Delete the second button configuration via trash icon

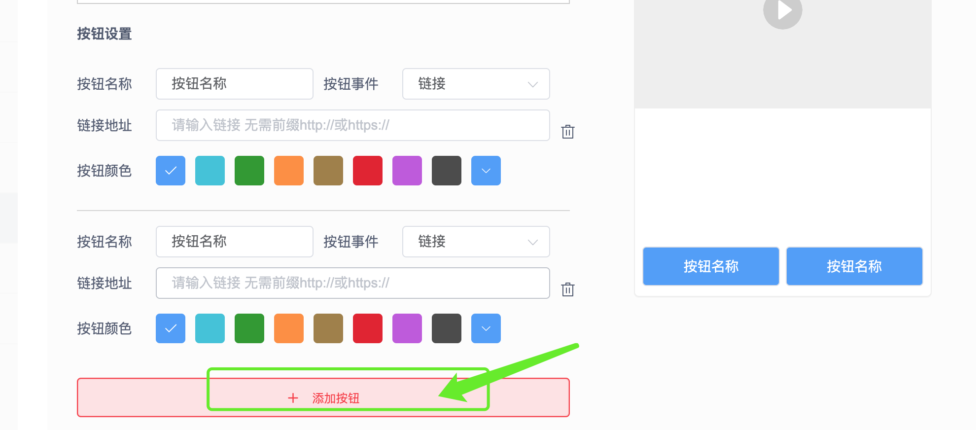point(568,289)
